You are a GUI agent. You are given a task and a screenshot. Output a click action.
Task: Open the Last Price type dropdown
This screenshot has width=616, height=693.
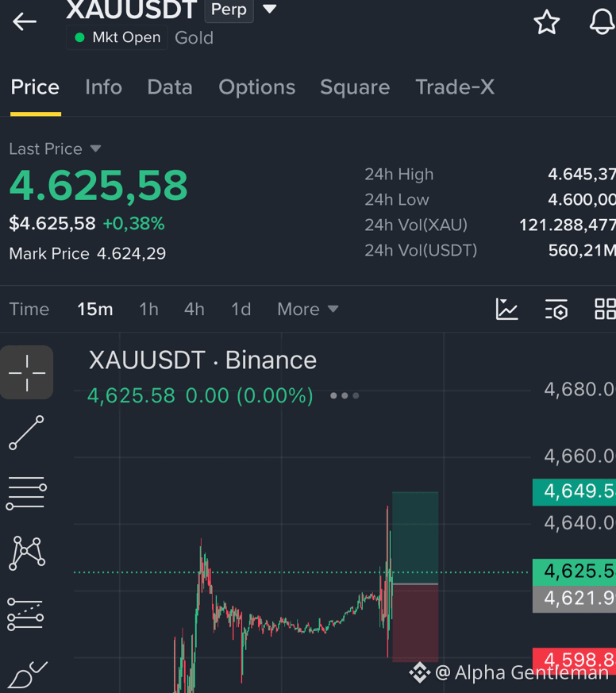[95, 148]
